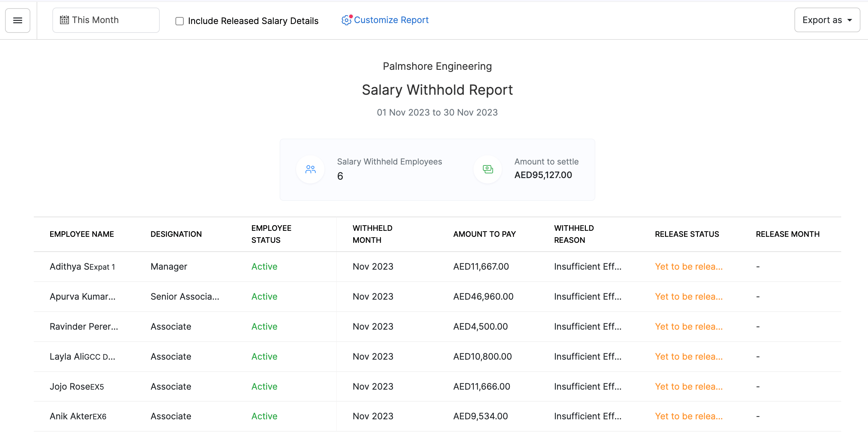The height and width of the screenshot is (437, 868).
Task: Click the Withheld Month column header
Action: (x=372, y=234)
